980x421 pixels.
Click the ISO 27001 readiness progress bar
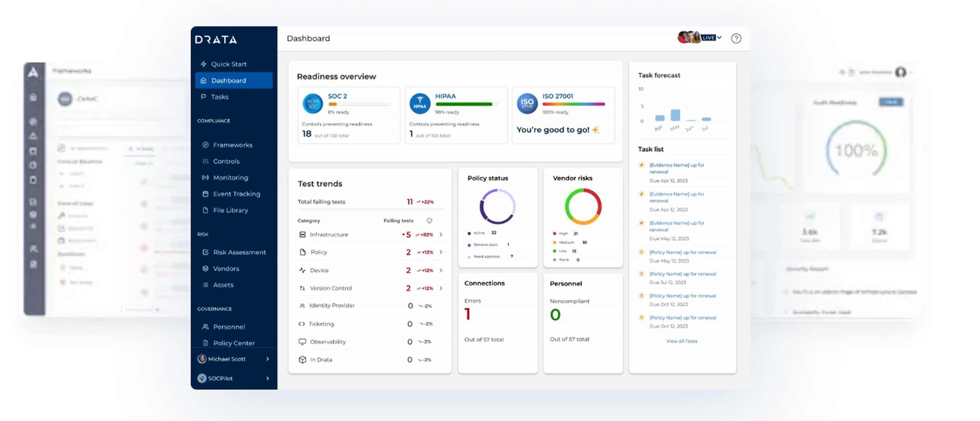pyautogui.click(x=574, y=104)
